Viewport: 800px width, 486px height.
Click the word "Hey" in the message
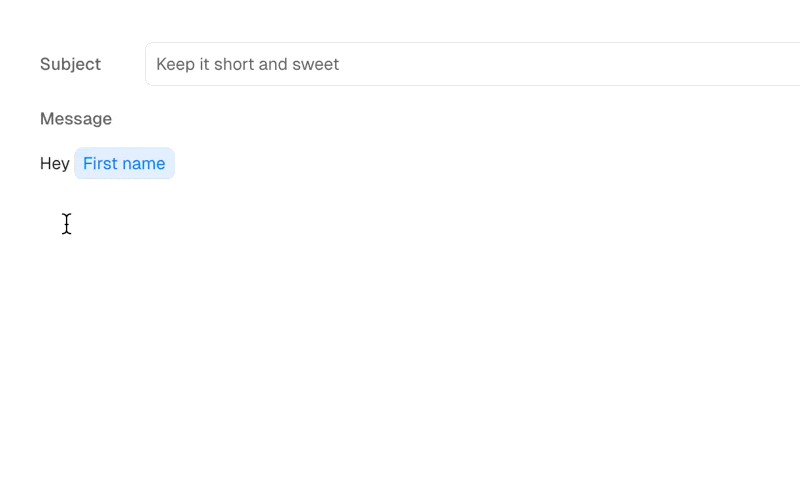tap(54, 164)
